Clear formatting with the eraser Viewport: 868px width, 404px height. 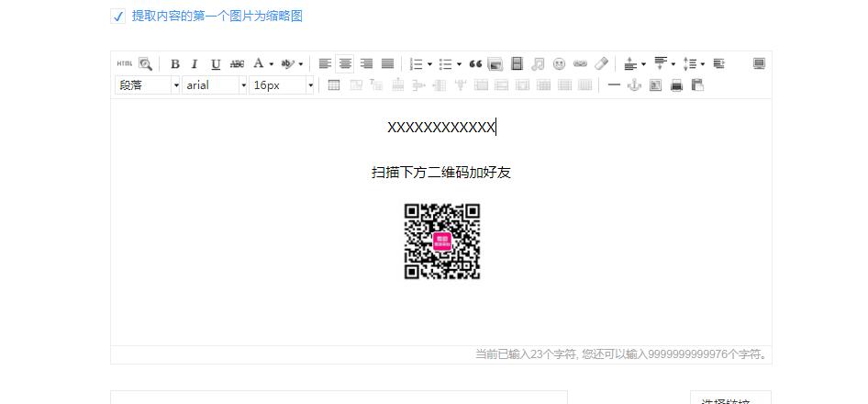click(x=601, y=64)
